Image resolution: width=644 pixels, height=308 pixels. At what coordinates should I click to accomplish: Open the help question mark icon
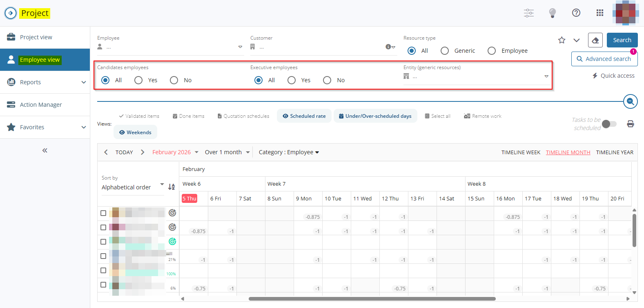point(576,13)
